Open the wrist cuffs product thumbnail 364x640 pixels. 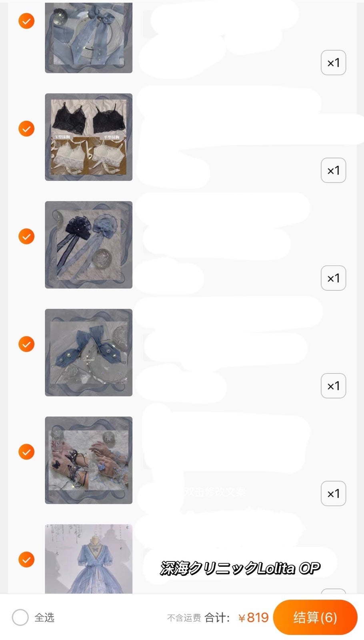pos(88,460)
